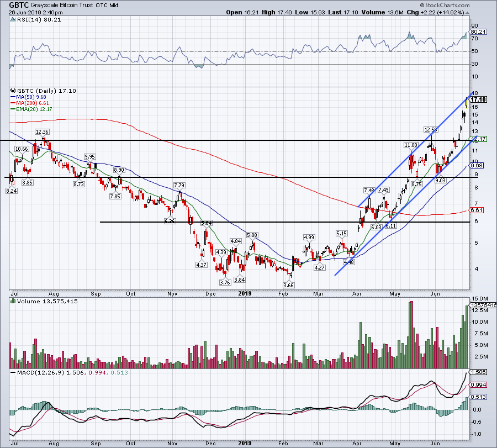Click the 6.11 price annotation

pos(390,225)
